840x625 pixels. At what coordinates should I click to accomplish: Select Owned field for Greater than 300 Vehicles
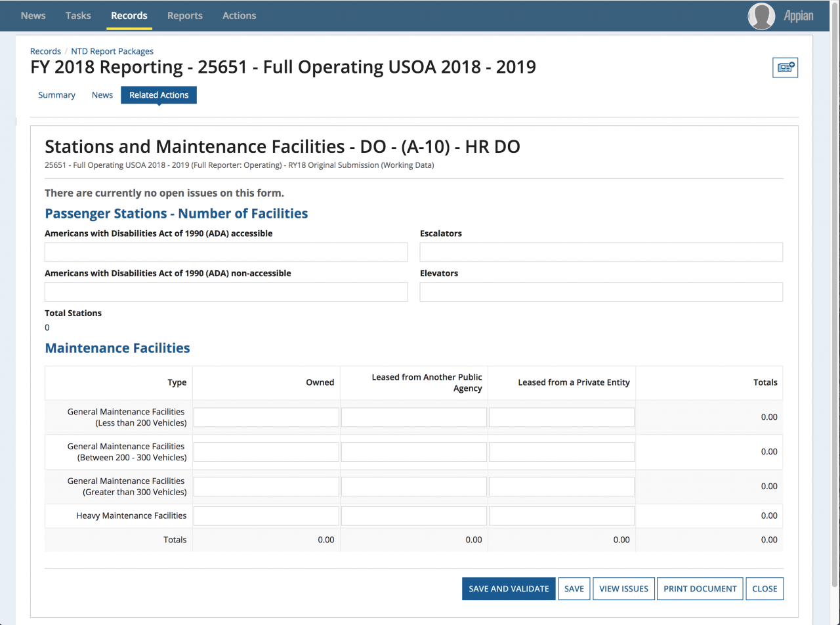266,487
